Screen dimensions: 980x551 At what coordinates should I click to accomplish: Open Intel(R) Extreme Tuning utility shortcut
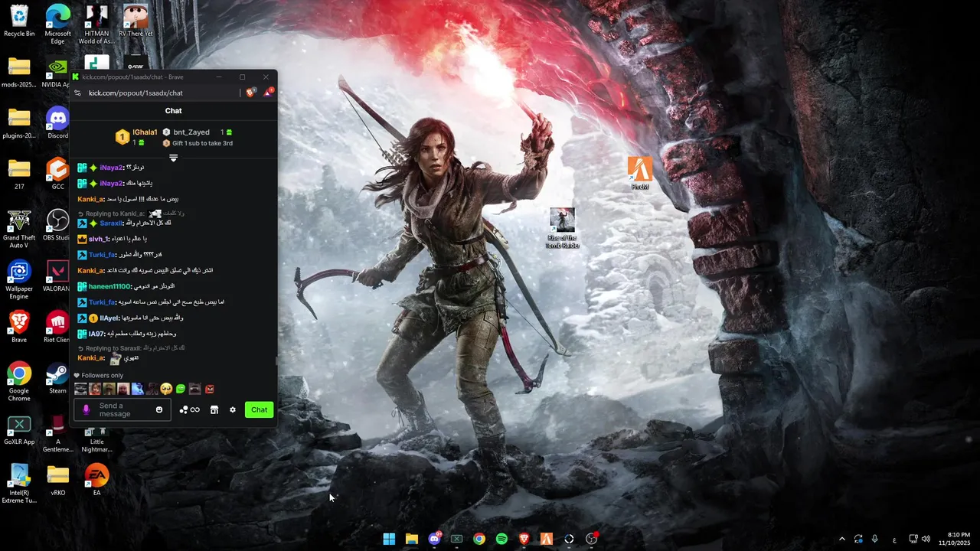click(19, 484)
